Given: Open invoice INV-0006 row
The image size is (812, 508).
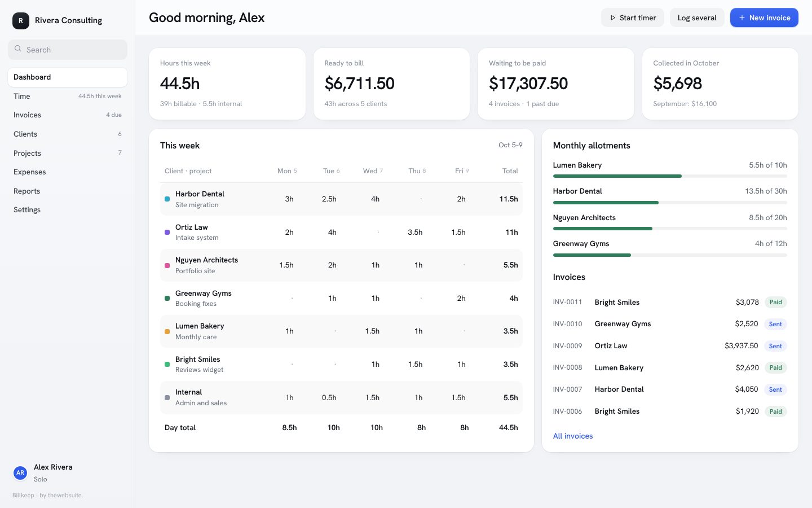Looking at the screenshot, I should [670, 411].
